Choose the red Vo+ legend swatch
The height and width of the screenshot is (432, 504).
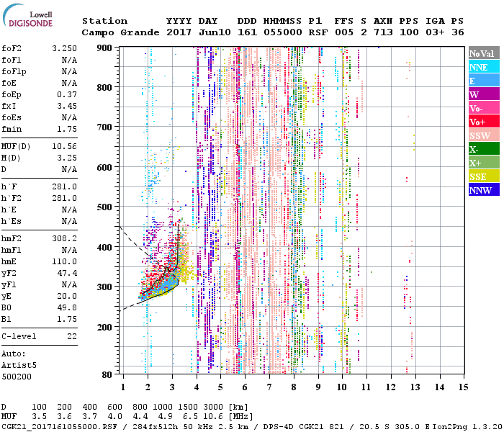(483, 122)
